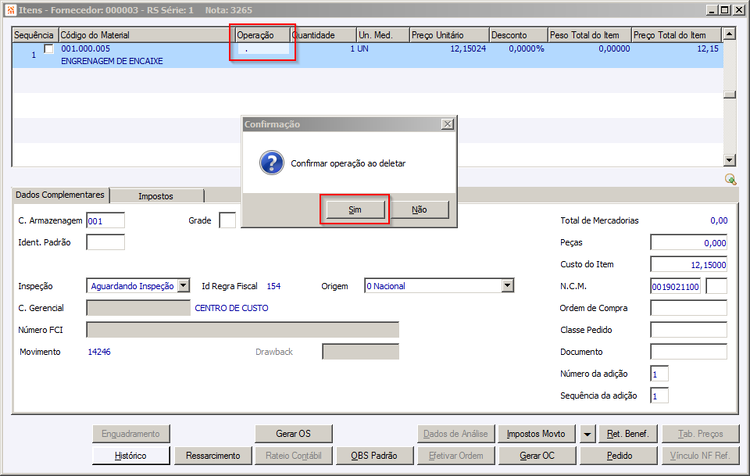750x476 pixels.
Task: Click the question mark confirmation icon
Action: tap(272, 163)
